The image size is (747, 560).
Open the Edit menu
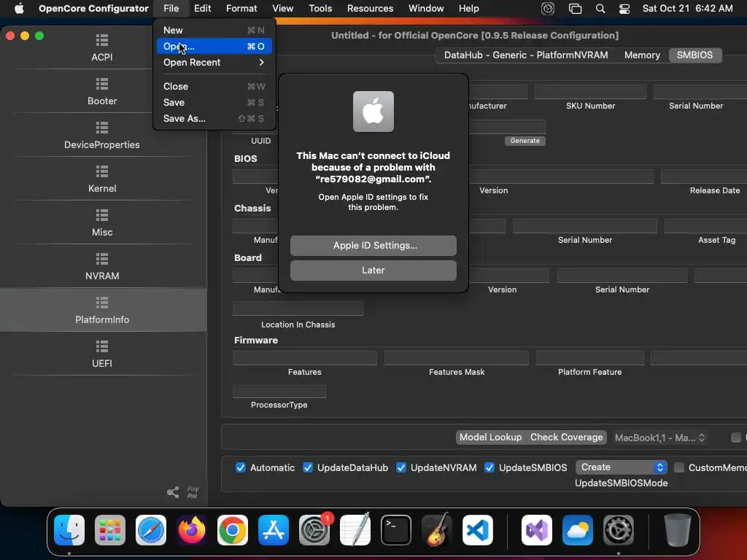click(203, 8)
